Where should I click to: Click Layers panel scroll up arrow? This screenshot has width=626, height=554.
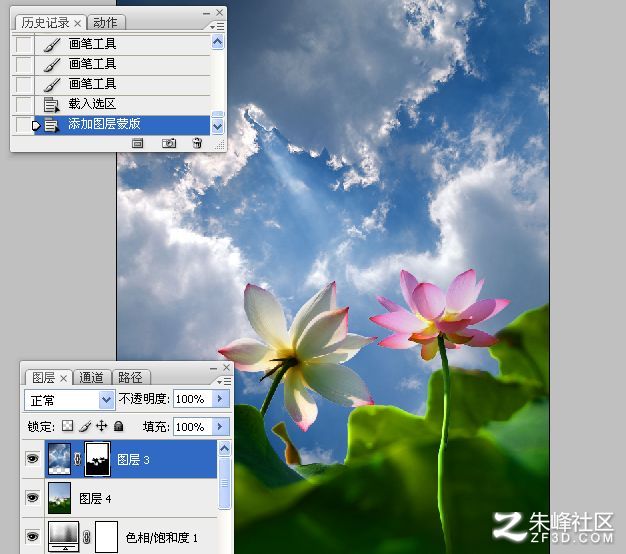(x=225, y=449)
